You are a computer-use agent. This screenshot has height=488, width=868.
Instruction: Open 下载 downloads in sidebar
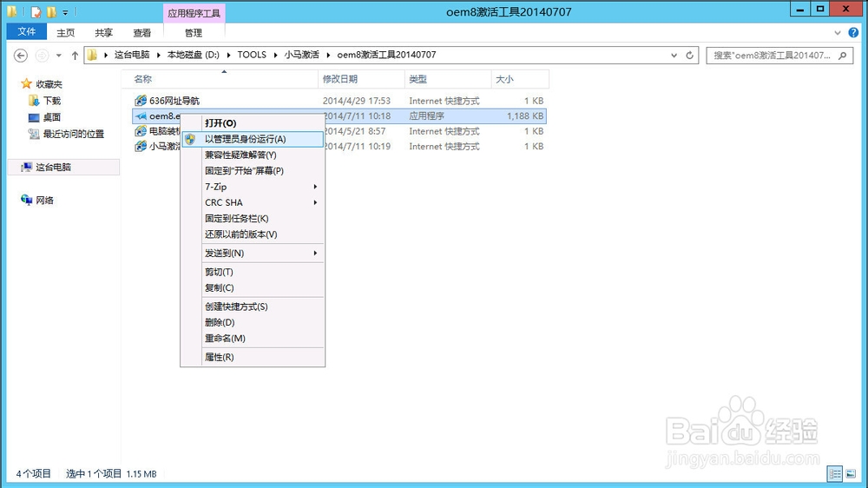click(51, 101)
